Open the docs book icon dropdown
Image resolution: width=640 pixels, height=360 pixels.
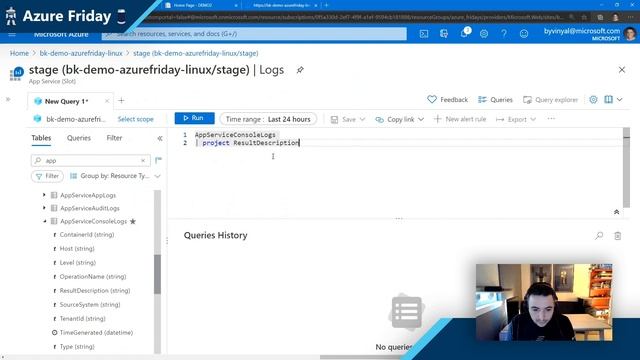[613, 100]
